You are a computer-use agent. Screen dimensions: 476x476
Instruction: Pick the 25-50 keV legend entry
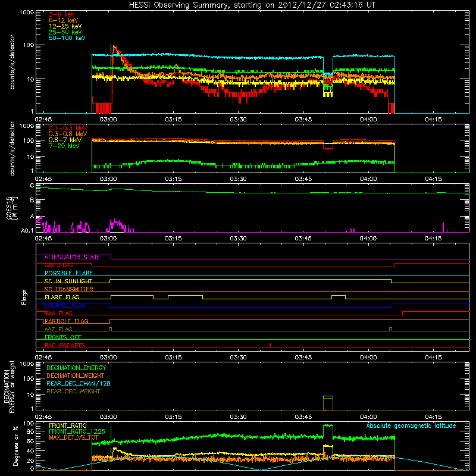click(65, 32)
